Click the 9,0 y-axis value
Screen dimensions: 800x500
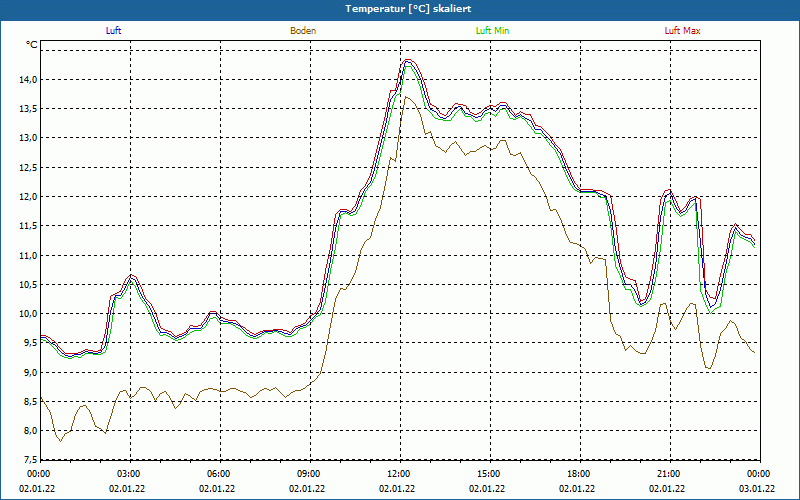point(30,372)
